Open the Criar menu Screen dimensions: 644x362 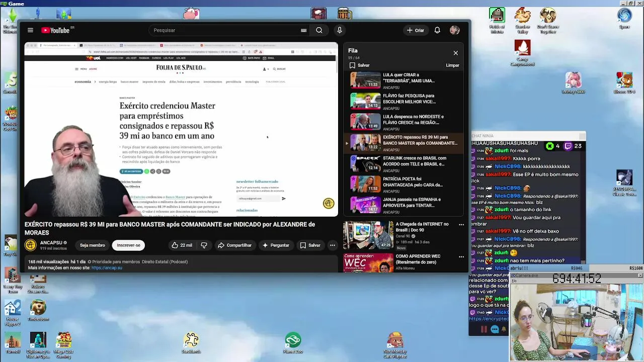point(416,30)
